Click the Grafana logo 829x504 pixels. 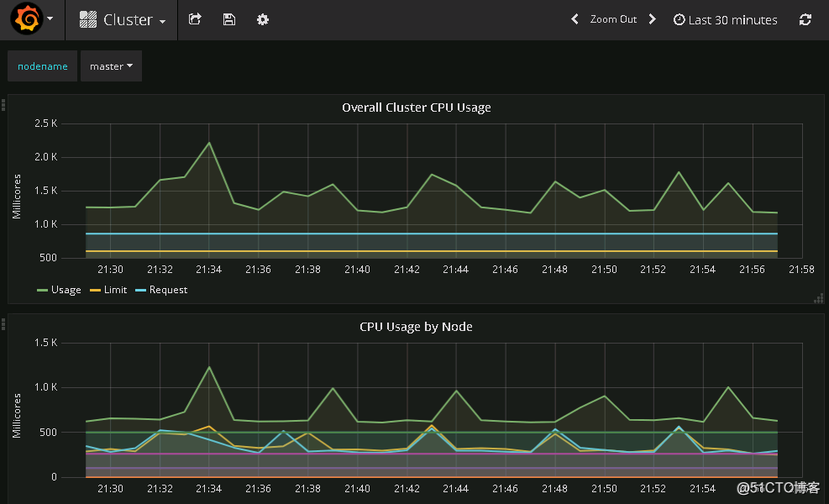point(25,18)
